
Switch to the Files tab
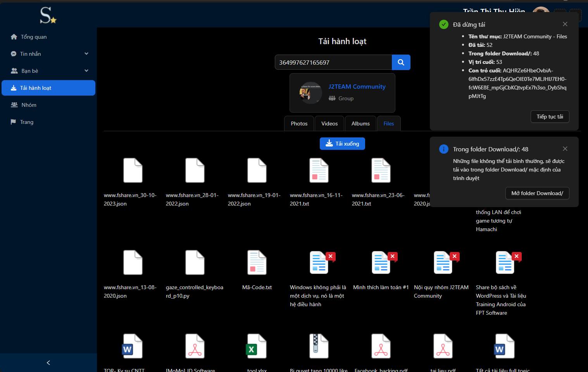(389, 123)
